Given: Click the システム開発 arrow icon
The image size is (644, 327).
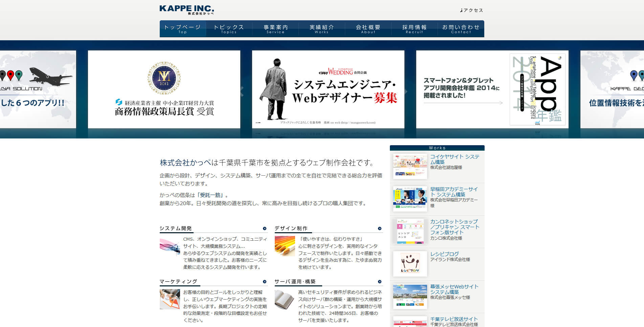Looking at the screenshot, I should pyautogui.click(x=265, y=228).
